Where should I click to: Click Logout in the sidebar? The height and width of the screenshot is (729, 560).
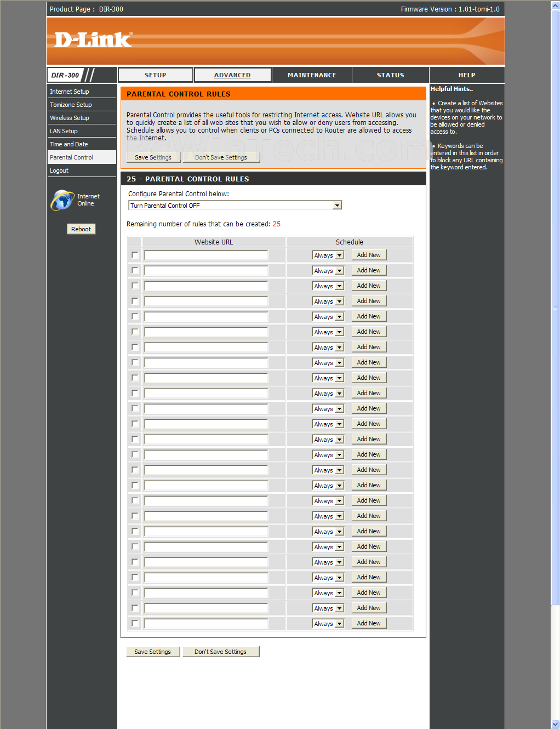(82, 170)
